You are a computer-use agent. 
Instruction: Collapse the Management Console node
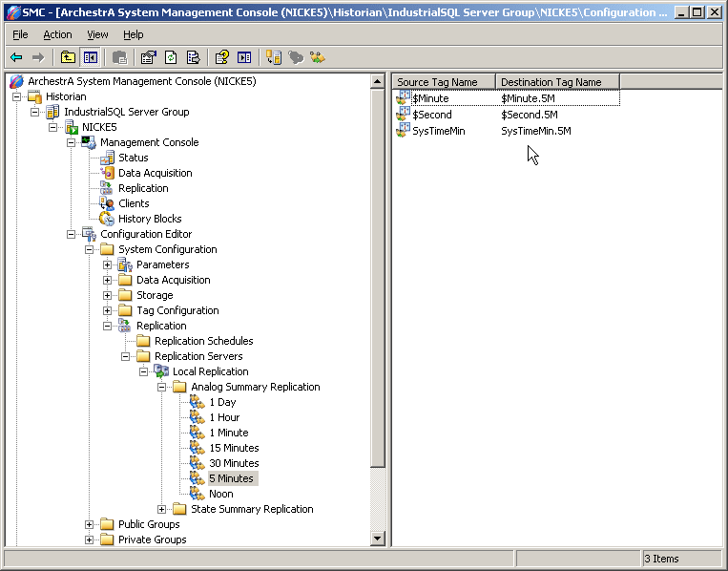(71, 142)
